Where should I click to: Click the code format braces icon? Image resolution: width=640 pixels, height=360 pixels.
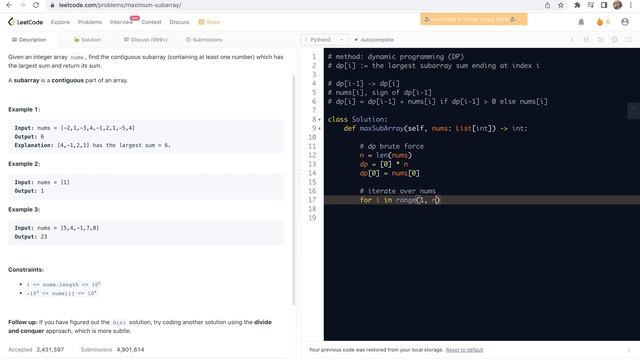(x=587, y=40)
